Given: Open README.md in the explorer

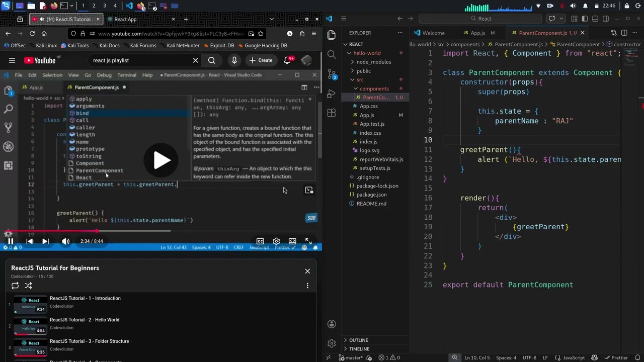Looking at the screenshot, I should tap(372, 204).
